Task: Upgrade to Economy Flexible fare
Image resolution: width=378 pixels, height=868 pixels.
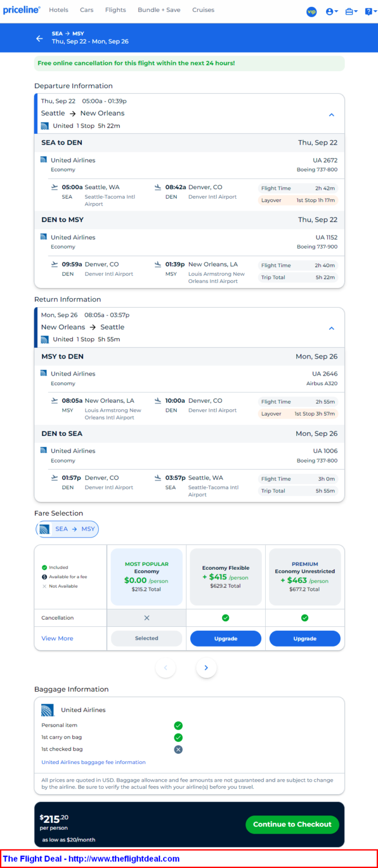Action: pos(226,638)
